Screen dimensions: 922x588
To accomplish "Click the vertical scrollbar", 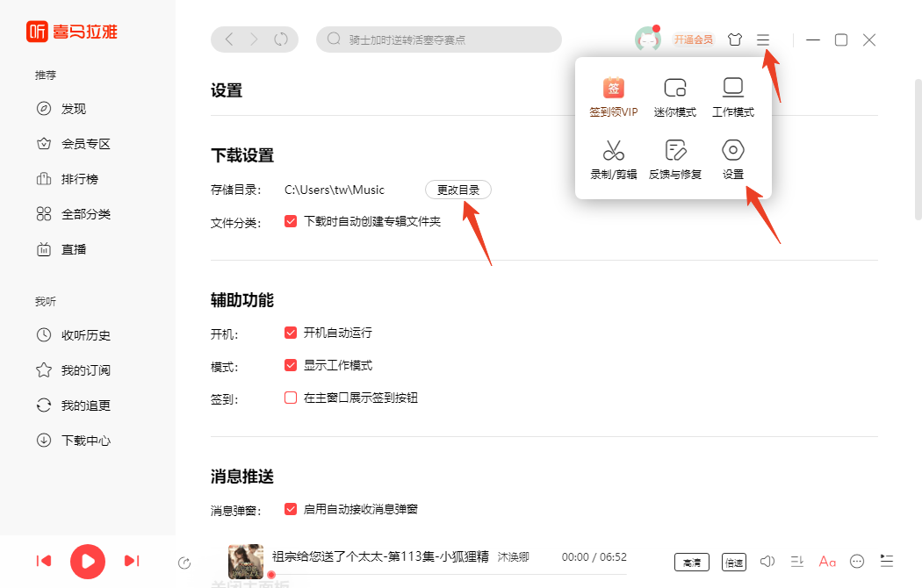I will tap(918, 150).
